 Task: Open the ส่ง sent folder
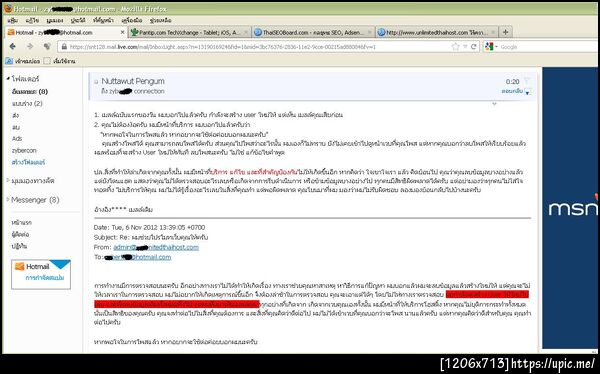click(x=15, y=115)
